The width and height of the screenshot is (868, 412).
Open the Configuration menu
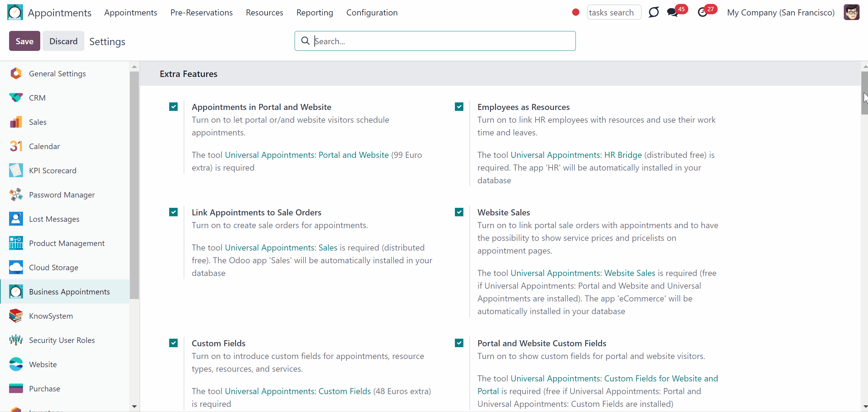point(372,12)
